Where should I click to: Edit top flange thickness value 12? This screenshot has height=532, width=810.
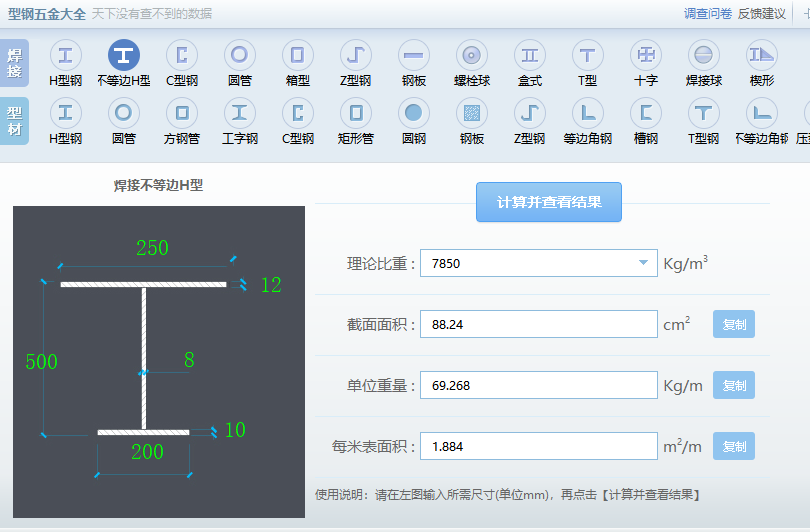pyautogui.click(x=271, y=285)
